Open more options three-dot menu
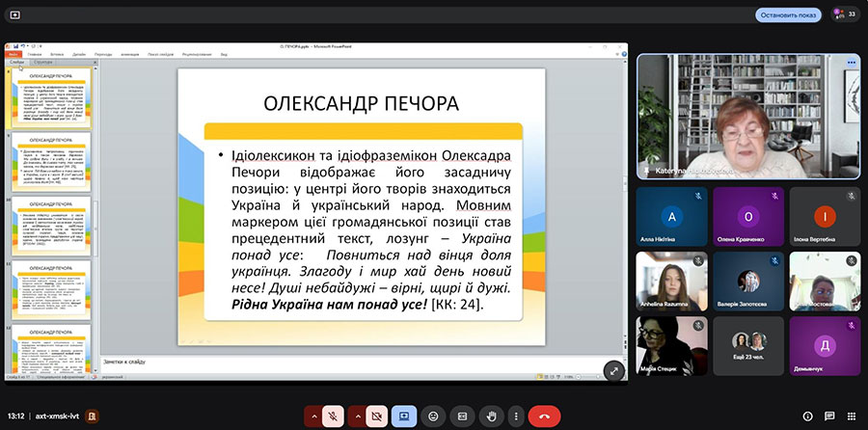Image resolution: width=868 pixels, height=430 pixels. click(x=516, y=417)
